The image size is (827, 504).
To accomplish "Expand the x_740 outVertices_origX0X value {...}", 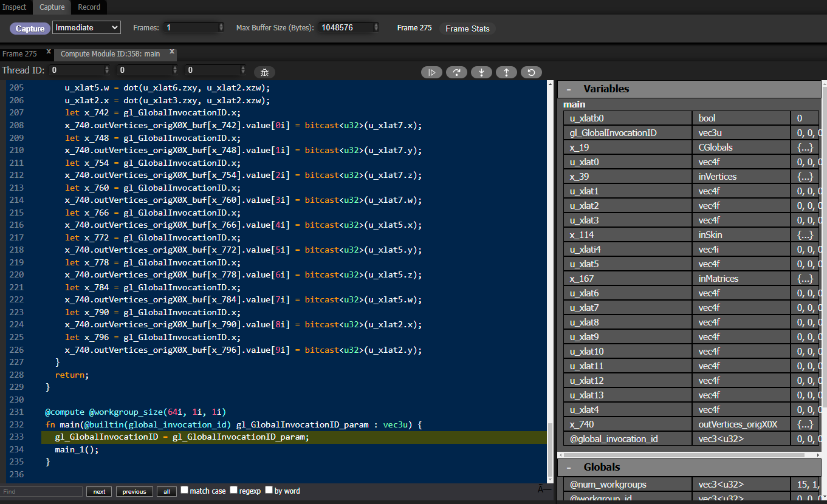I will [x=805, y=424].
